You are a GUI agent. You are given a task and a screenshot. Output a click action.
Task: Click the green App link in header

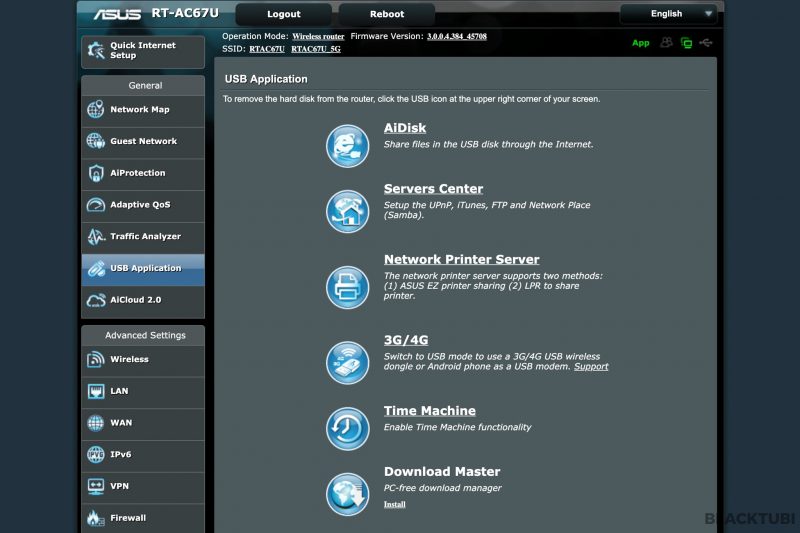pyautogui.click(x=641, y=43)
